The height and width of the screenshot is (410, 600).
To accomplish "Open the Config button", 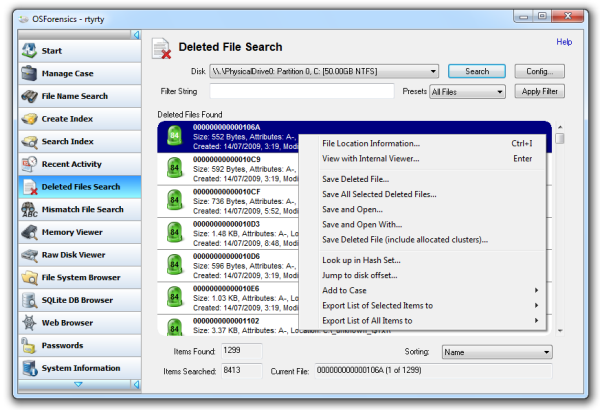I will (540, 71).
